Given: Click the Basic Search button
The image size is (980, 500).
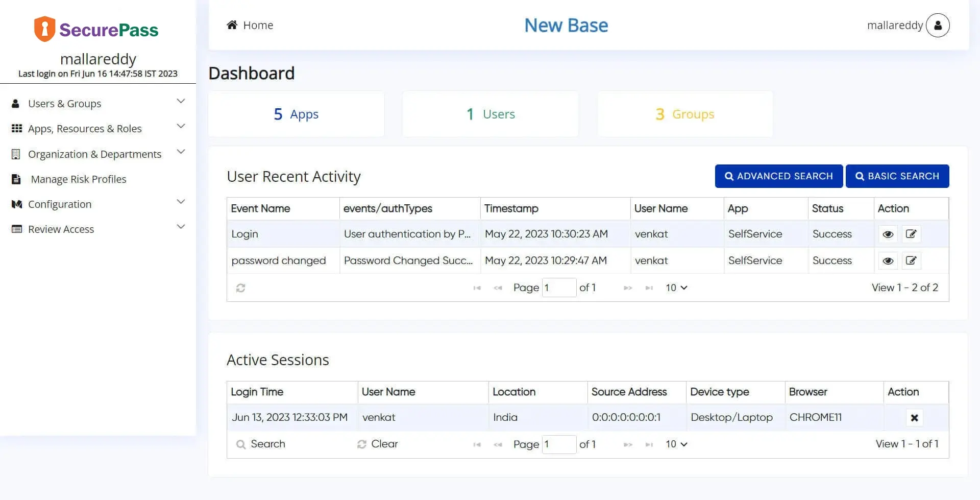Looking at the screenshot, I should (x=897, y=176).
